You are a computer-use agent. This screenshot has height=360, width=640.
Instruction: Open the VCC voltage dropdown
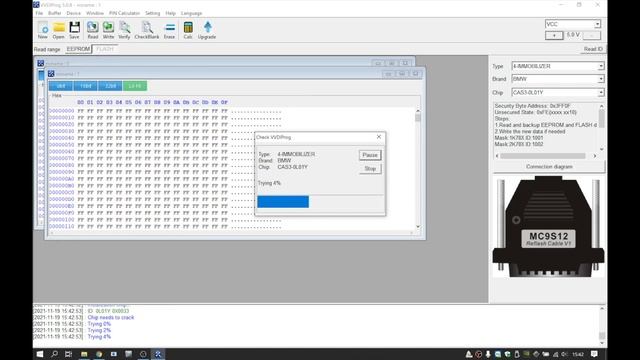tap(597, 24)
